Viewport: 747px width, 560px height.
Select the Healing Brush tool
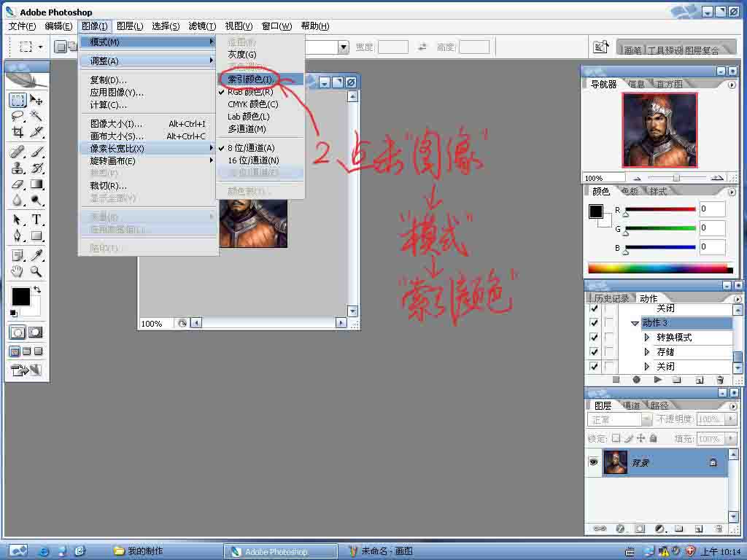(x=18, y=152)
